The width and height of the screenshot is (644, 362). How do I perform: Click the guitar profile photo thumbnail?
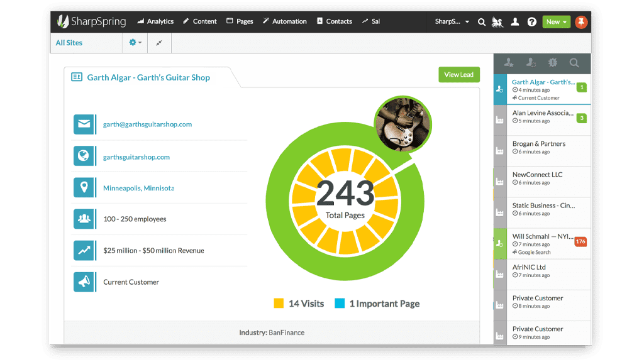coord(402,124)
